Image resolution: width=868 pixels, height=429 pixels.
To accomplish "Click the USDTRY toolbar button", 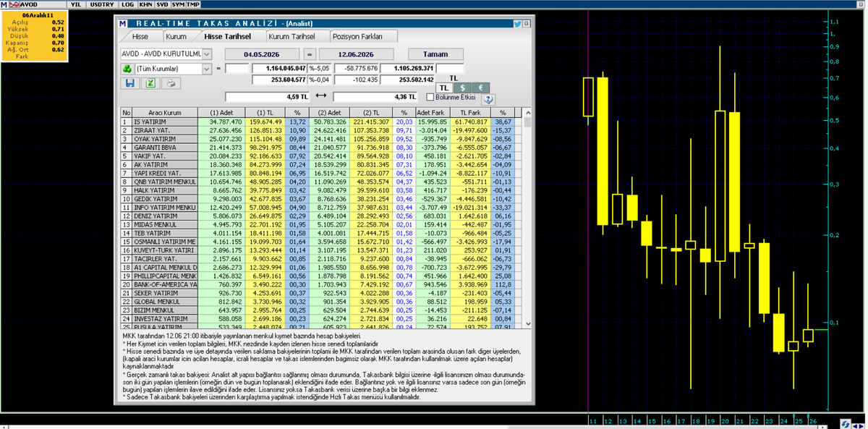I will click(102, 4).
